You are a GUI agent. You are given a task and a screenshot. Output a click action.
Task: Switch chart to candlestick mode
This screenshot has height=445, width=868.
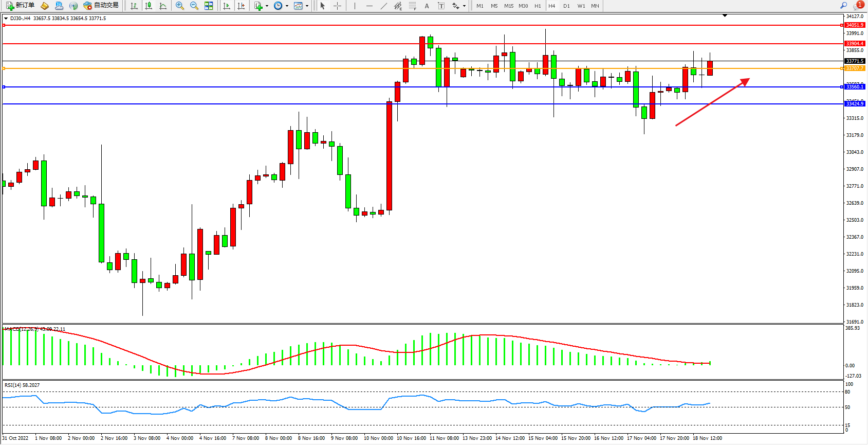pos(149,6)
